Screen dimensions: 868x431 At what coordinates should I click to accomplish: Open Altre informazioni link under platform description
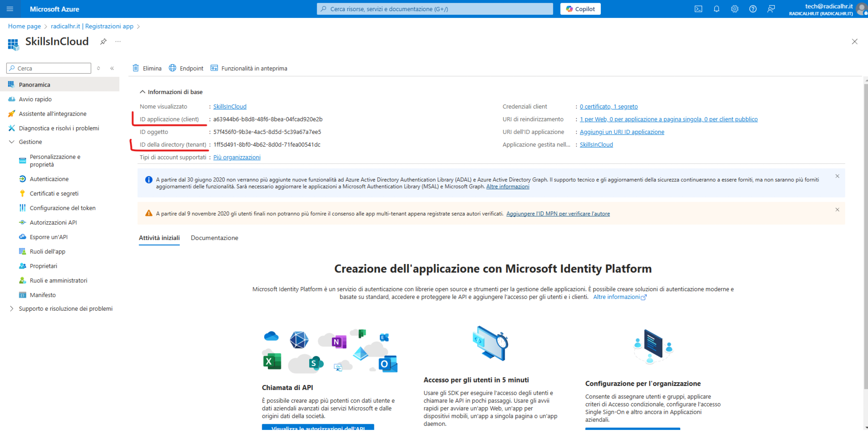pos(620,297)
